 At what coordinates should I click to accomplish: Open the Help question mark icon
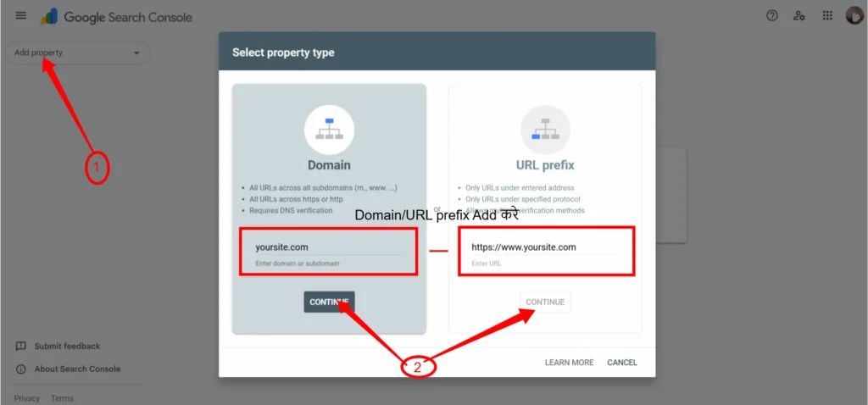coord(772,15)
